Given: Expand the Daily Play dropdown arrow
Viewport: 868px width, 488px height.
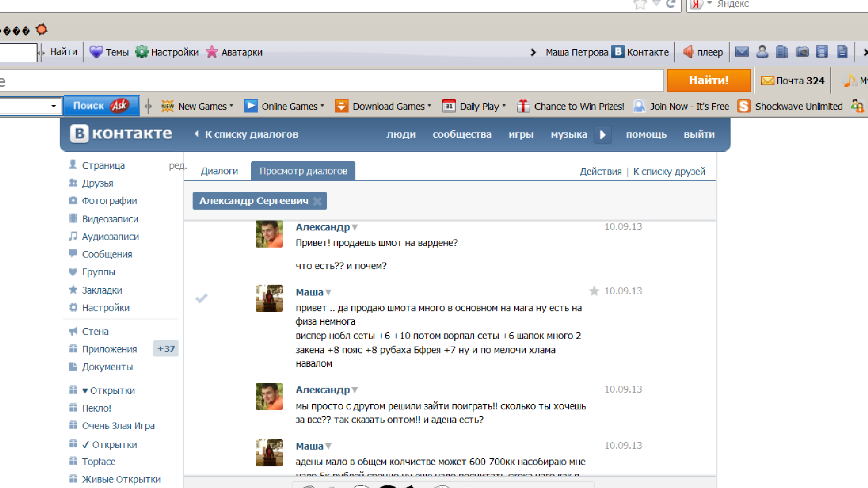Looking at the screenshot, I should pyautogui.click(x=504, y=106).
